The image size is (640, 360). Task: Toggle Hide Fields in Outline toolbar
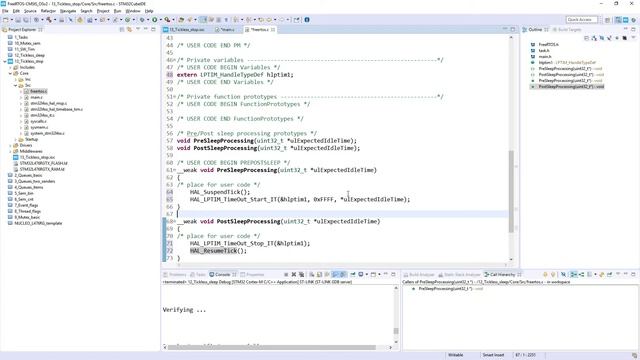(x=602, y=38)
